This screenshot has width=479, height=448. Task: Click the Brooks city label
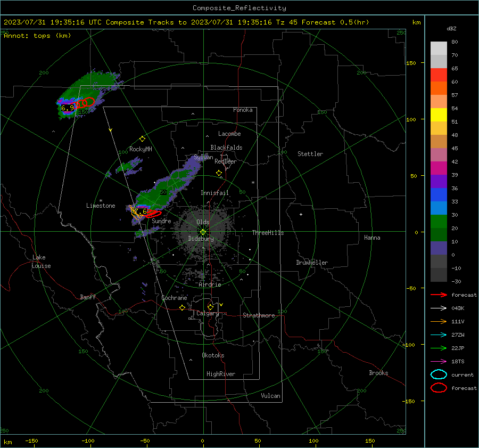point(378,373)
